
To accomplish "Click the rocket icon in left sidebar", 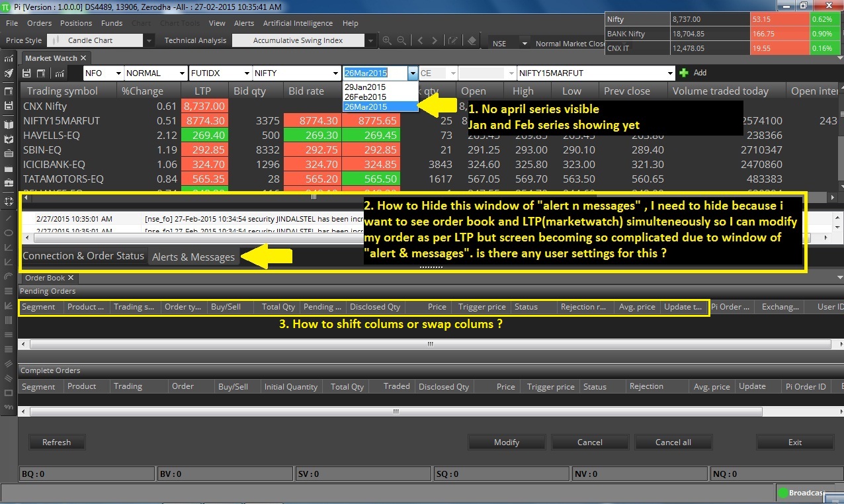I will click(9, 73).
